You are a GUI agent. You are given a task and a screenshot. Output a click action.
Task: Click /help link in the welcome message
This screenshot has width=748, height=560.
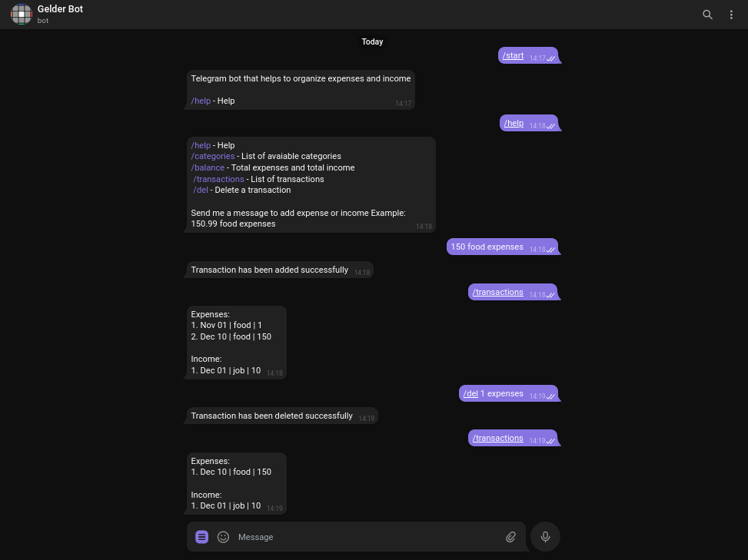(201, 101)
